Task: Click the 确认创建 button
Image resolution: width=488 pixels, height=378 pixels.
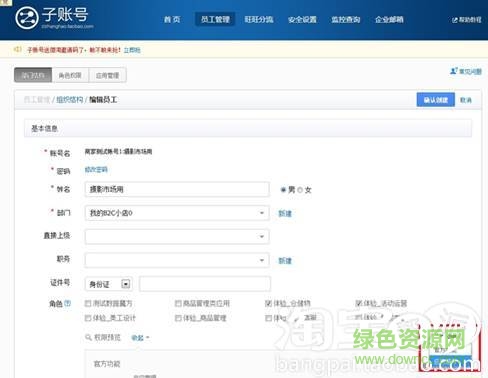Action: (x=436, y=100)
